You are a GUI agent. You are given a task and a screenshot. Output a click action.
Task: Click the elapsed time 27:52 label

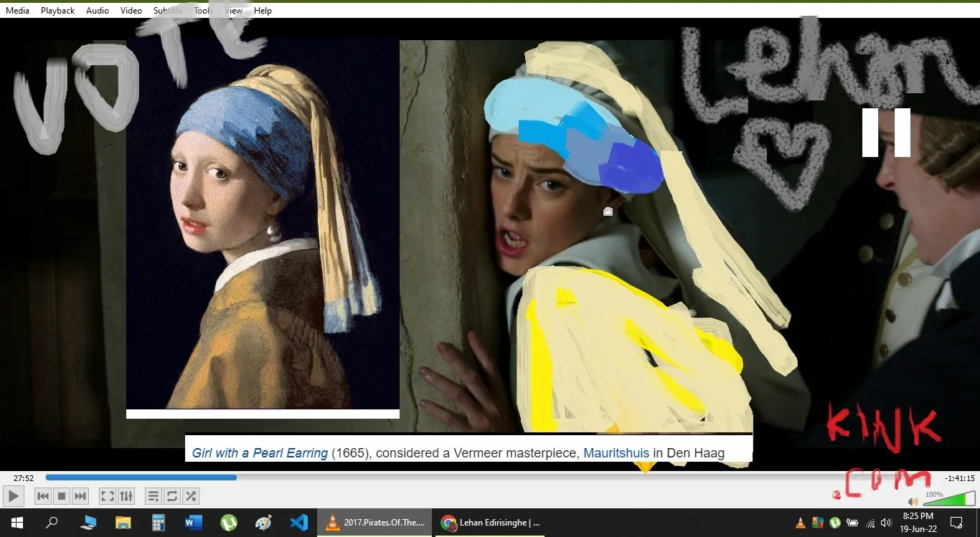click(24, 478)
